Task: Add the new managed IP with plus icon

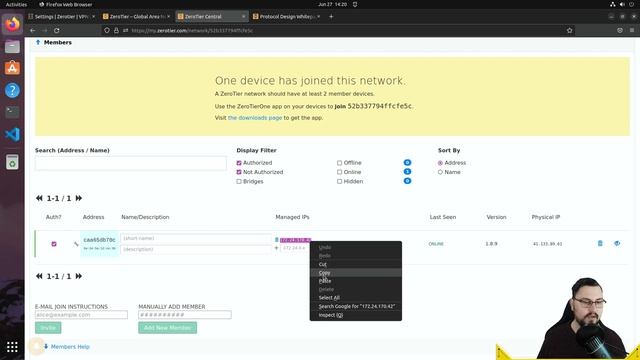Action: [276, 248]
